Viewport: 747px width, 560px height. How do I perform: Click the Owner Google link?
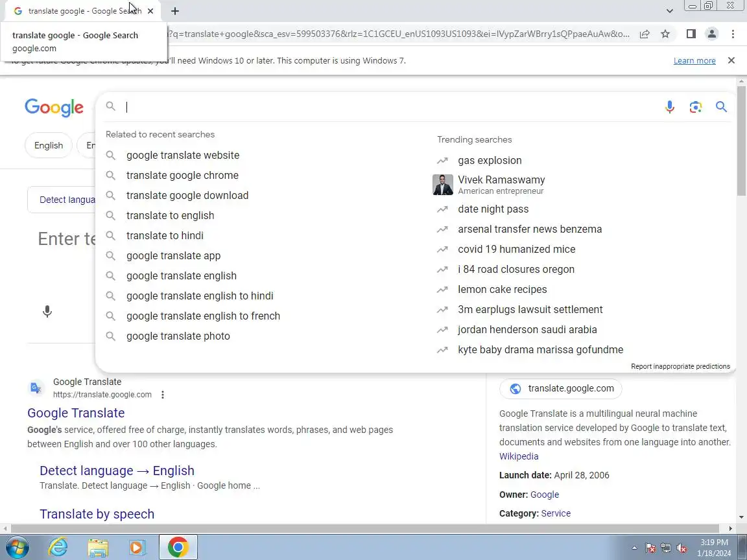point(544,495)
